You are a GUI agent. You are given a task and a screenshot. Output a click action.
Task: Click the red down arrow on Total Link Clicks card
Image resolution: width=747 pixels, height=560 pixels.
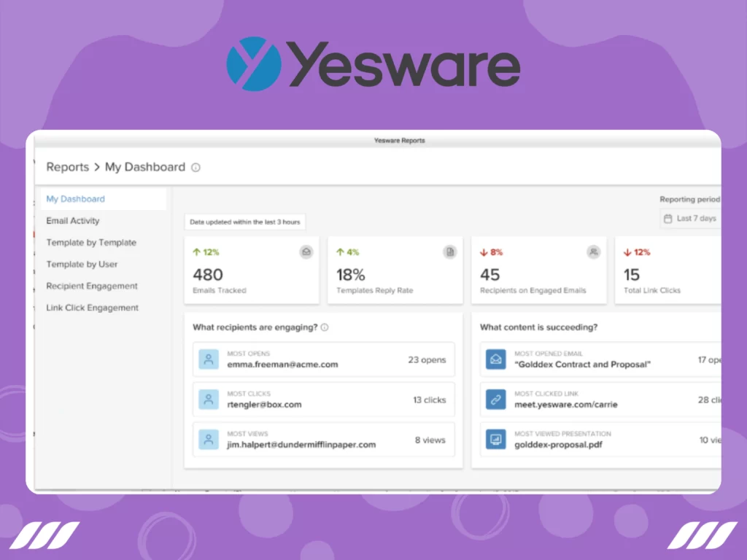tap(627, 252)
